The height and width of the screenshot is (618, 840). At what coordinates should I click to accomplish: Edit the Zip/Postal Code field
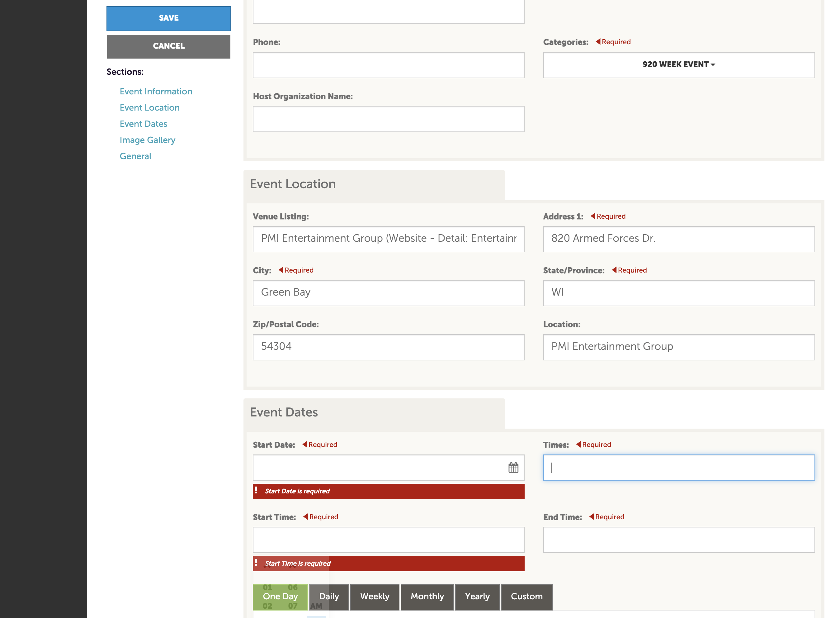[x=389, y=347]
